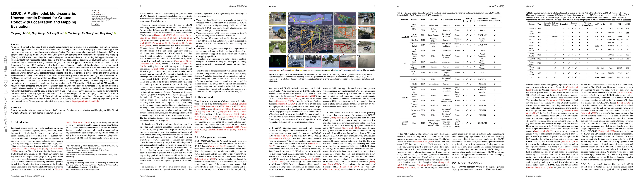Select photo H of the robot on a park path

tap(277, 47)
